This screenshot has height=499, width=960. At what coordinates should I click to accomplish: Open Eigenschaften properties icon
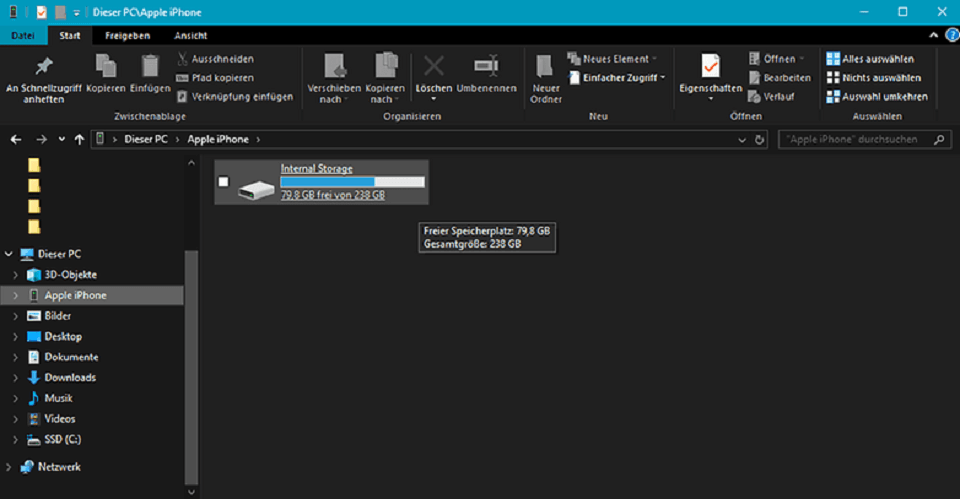710,67
